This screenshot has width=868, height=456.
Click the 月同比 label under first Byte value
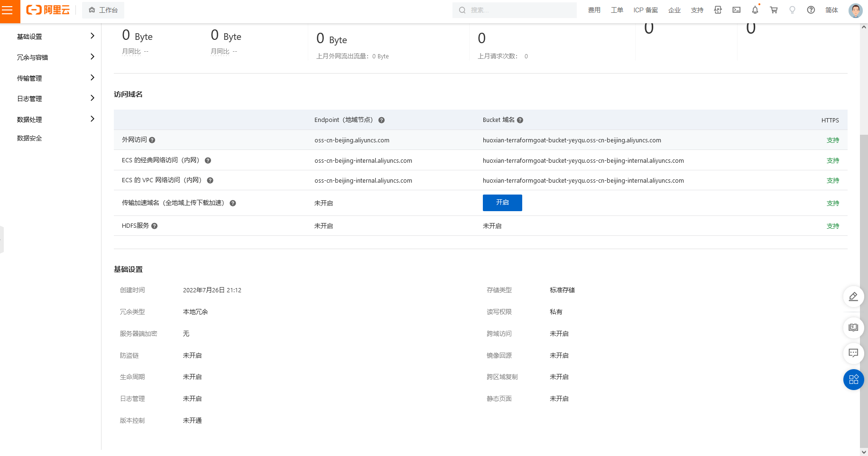point(131,51)
